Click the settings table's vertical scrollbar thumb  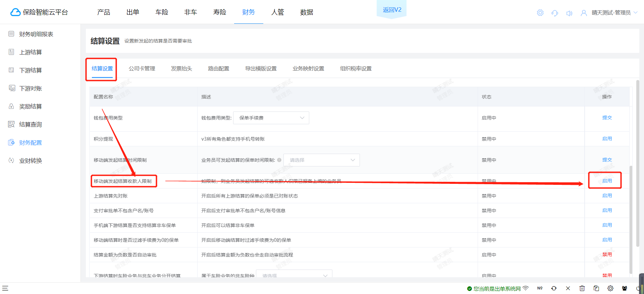coord(631,219)
